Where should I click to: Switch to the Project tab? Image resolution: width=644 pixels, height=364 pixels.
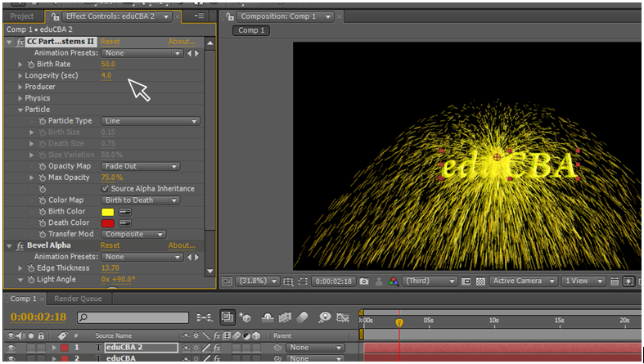pos(22,16)
